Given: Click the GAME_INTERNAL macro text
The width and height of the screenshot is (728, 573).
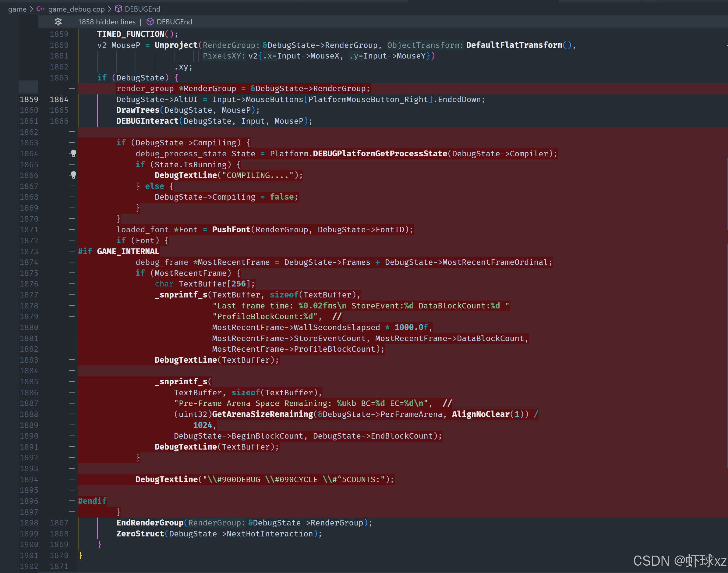Looking at the screenshot, I should click(128, 251).
